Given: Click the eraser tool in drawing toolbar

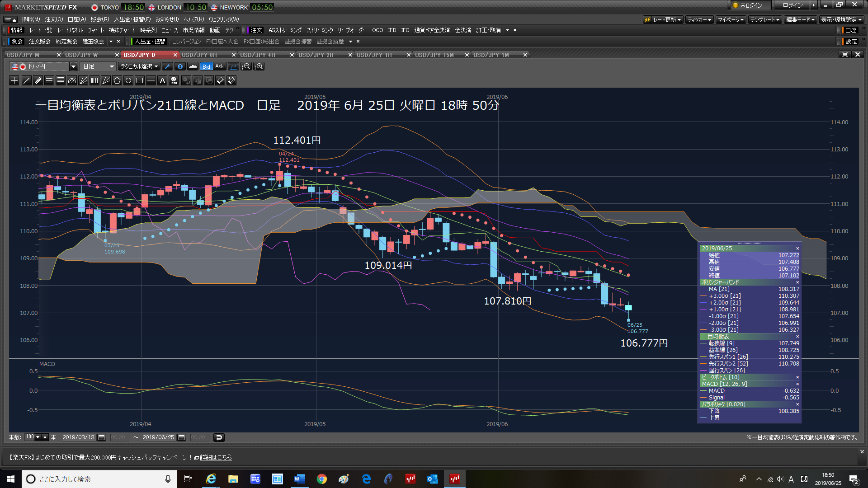Looking at the screenshot, I should [220, 80].
